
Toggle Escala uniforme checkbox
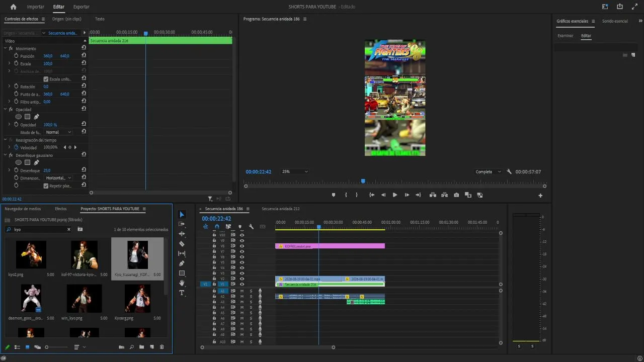point(46,79)
